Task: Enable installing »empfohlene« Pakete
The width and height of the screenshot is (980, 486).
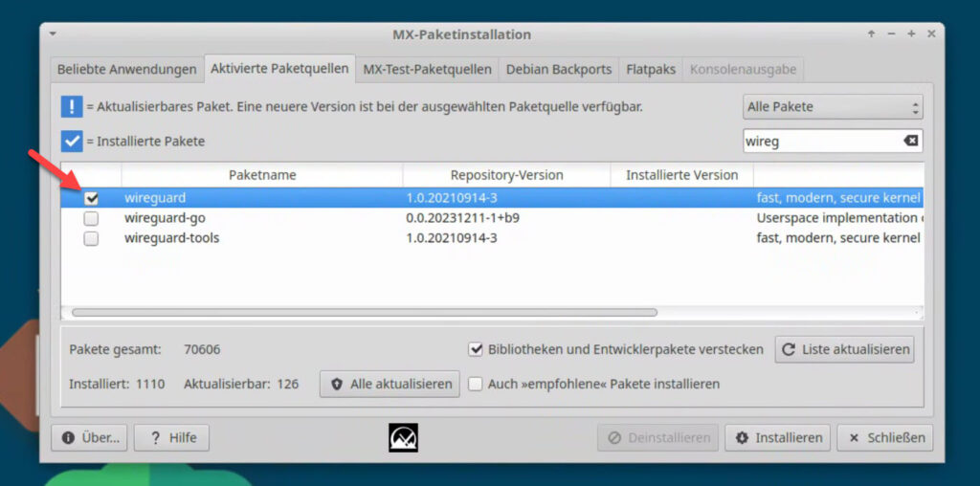Action: pyautogui.click(x=476, y=384)
